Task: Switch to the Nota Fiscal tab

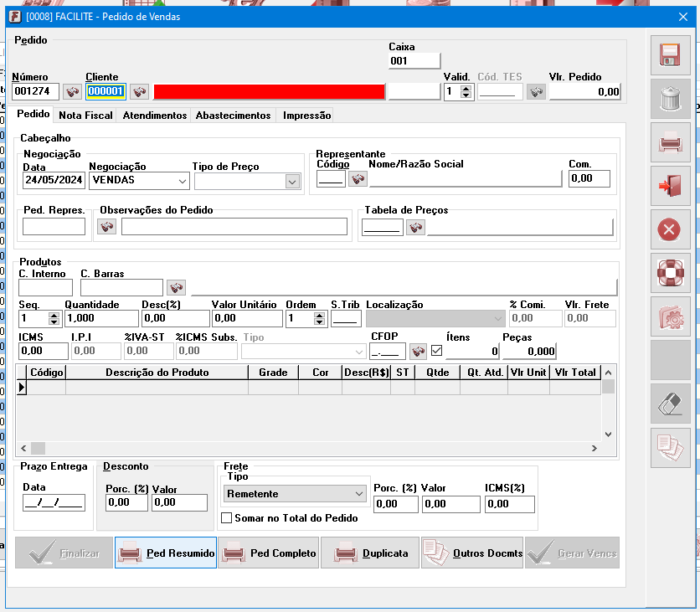Action: click(x=85, y=116)
